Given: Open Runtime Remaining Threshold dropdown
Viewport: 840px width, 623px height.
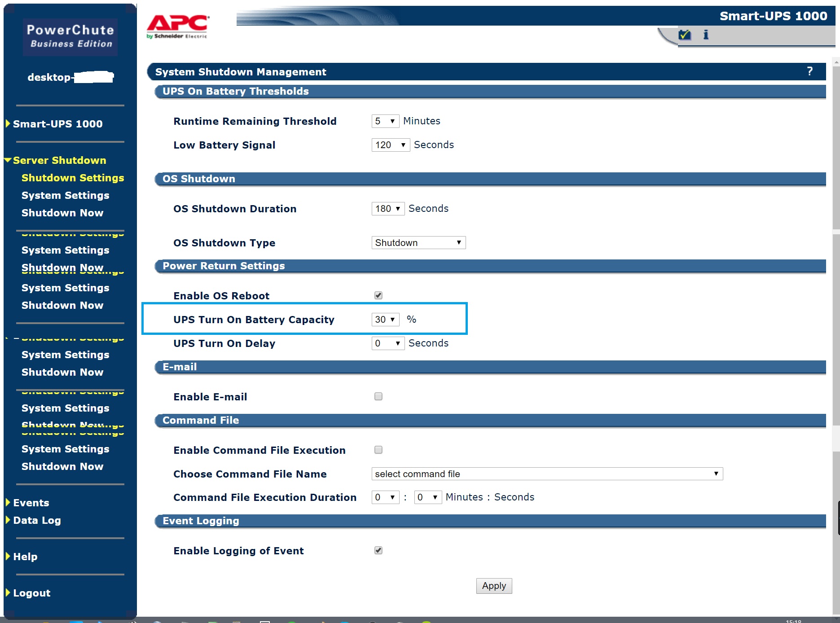Looking at the screenshot, I should click(385, 121).
